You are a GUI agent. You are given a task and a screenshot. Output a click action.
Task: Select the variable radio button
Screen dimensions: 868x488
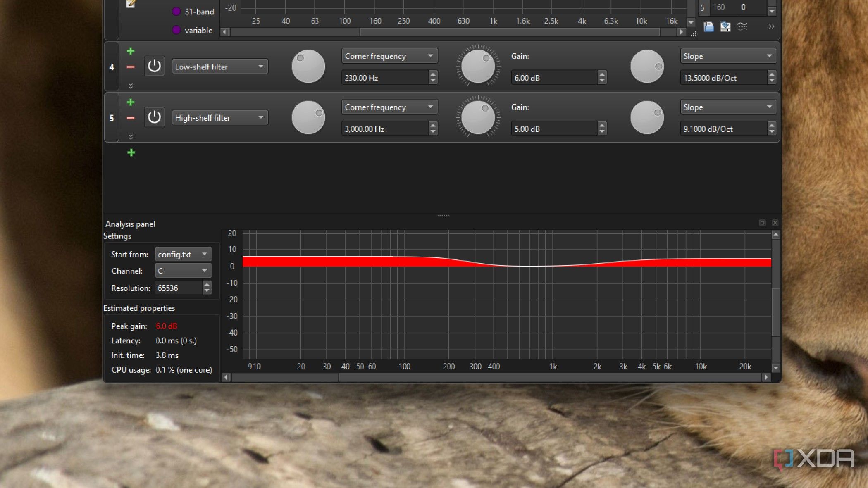[177, 30]
